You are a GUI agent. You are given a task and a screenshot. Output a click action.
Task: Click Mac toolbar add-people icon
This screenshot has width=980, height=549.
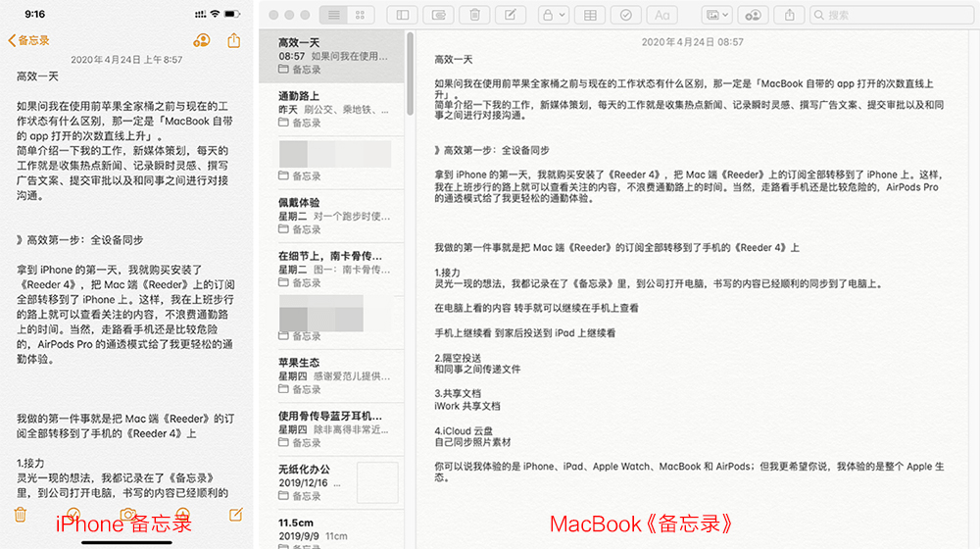753,15
